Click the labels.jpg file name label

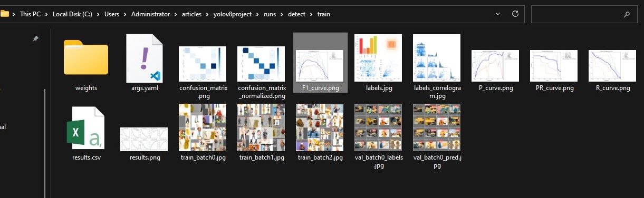379,88
